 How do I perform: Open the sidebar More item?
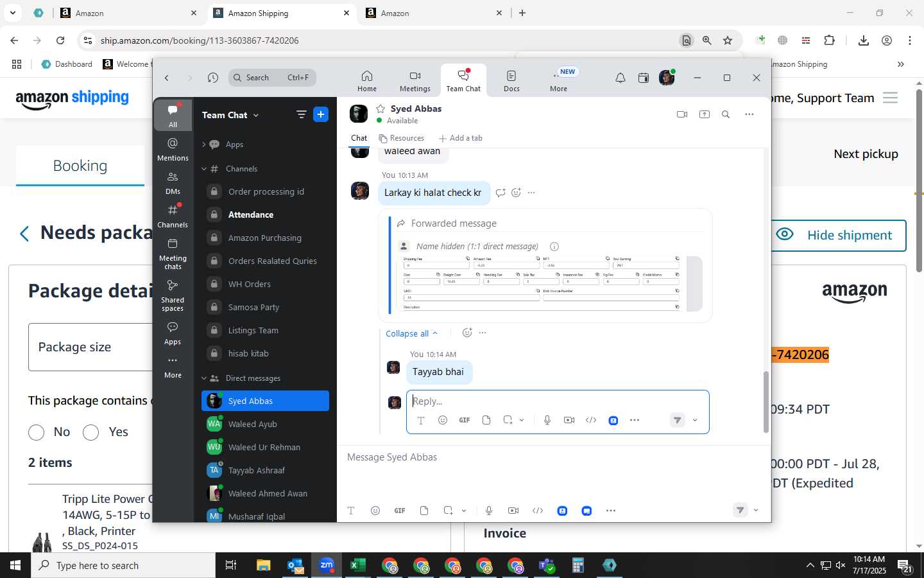tap(173, 367)
